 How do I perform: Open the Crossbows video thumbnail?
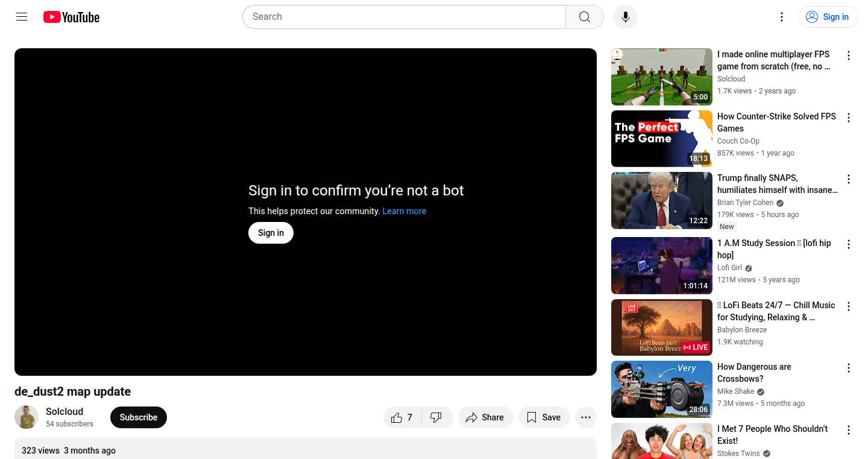(662, 389)
